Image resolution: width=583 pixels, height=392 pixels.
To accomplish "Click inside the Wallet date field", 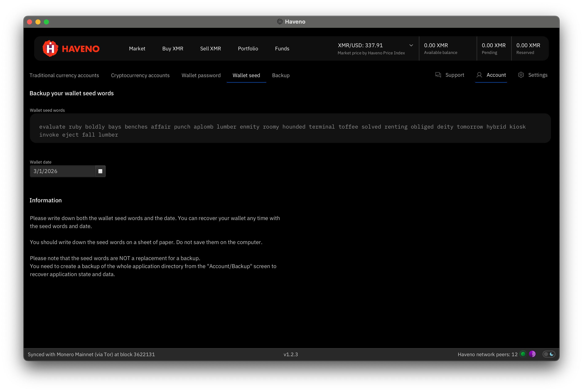I will (63, 171).
